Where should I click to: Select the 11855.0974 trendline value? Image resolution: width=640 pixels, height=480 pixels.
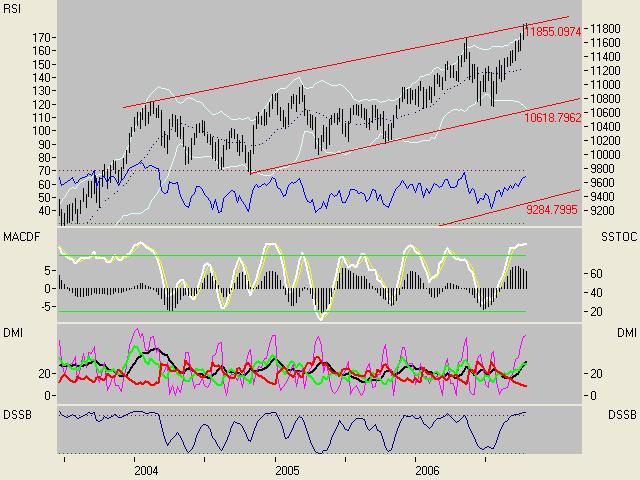pos(552,32)
